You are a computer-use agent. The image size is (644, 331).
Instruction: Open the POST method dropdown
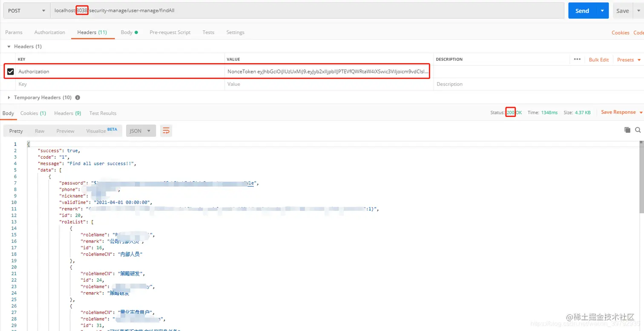coord(26,11)
